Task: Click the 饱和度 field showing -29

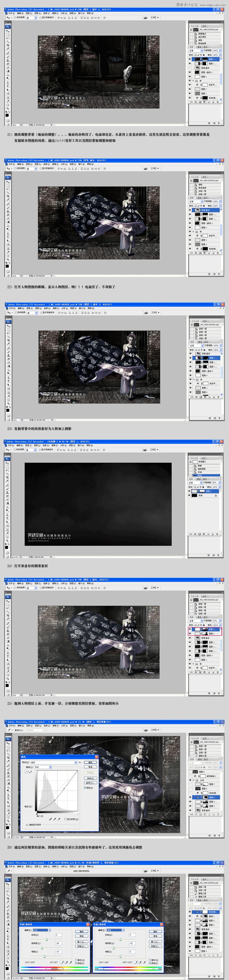Action: tap(59, 944)
